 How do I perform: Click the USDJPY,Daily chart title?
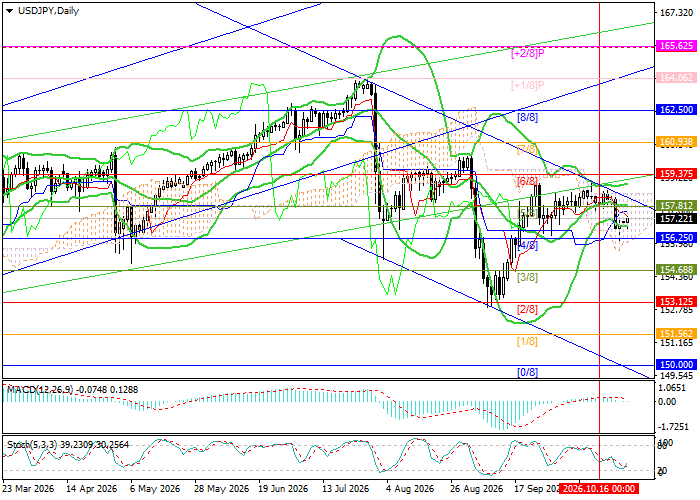pos(48,11)
